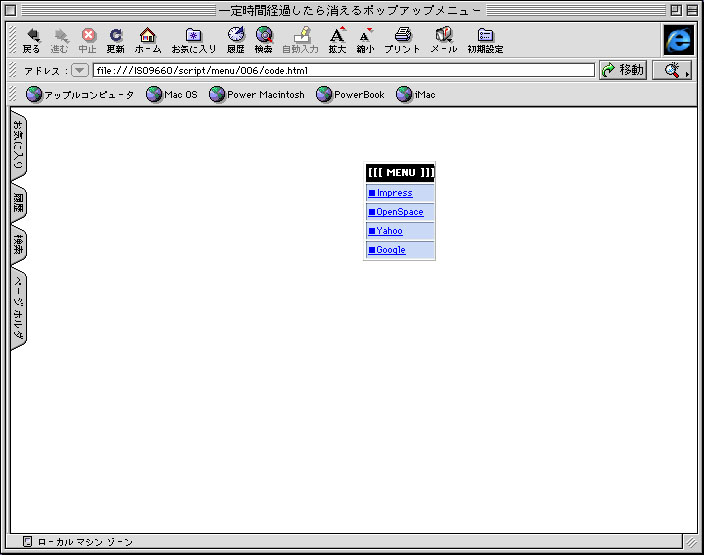Open the アドレス history dropdown arrow
704x555 pixels.
(80, 70)
